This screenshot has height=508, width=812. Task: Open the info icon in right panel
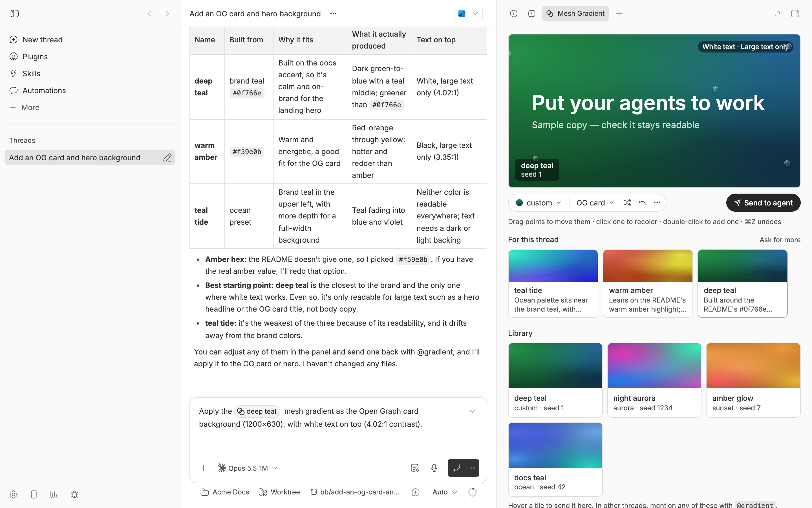tap(513, 14)
